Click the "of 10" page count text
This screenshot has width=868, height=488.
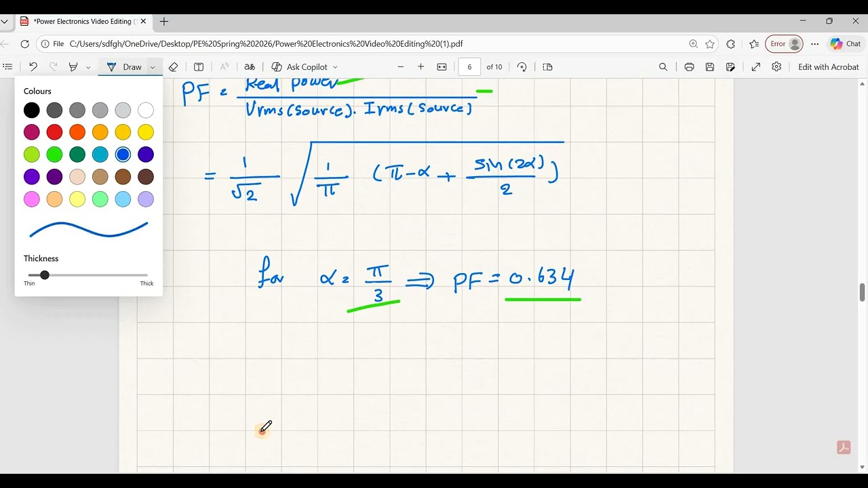point(494,67)
